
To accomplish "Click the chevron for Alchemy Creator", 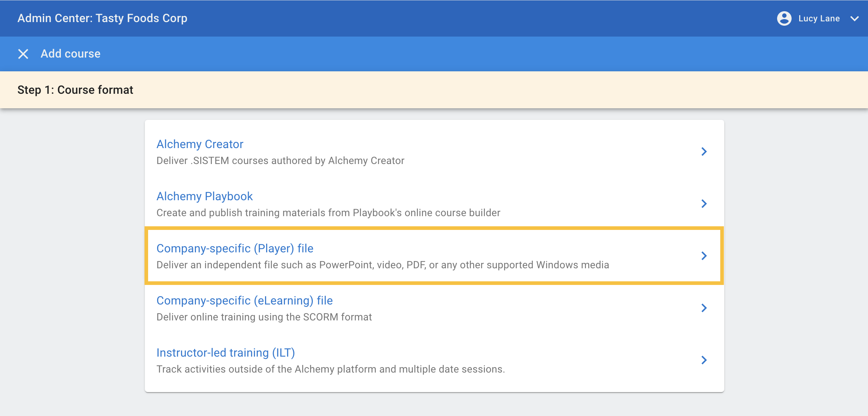I will tap(704, 152).
